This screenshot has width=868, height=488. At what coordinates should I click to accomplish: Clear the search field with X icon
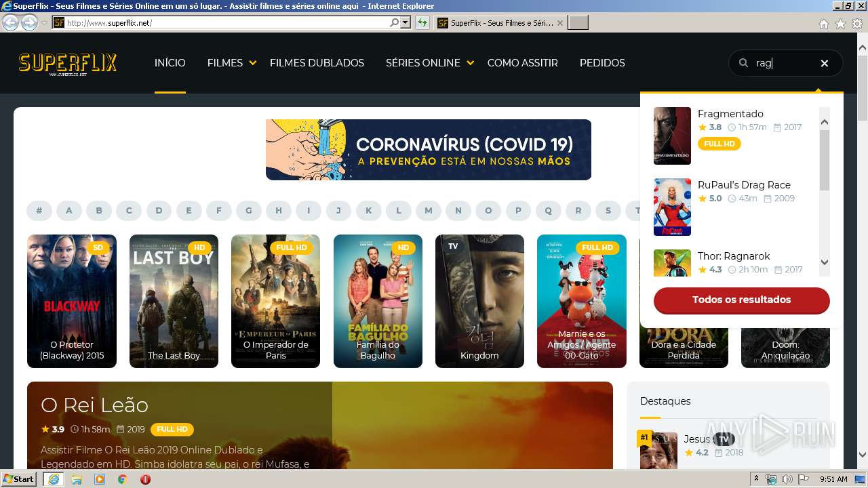[825, 63]
